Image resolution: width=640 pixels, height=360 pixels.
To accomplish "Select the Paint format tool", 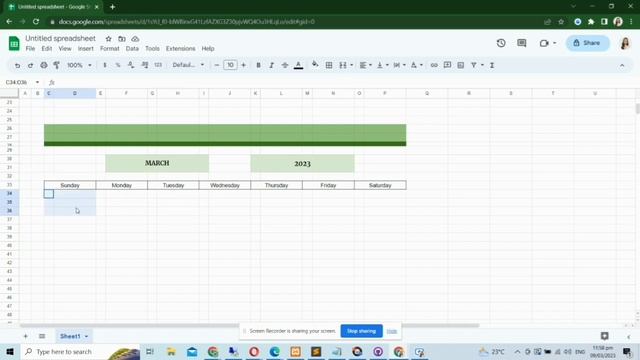I will click(x=57, y=65).
